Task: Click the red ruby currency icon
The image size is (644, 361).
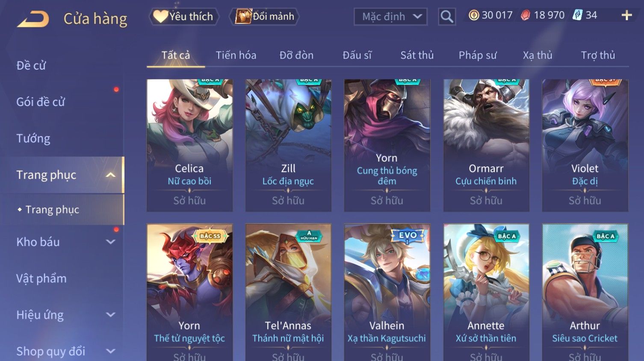Action: tap(526, 15)
